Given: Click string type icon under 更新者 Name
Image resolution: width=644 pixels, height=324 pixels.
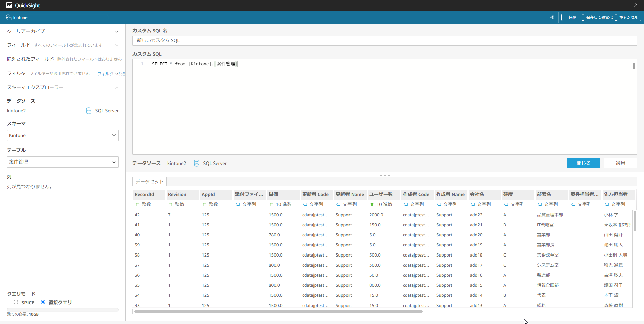Looking at the screenshot, I should (x=338, y=204).
